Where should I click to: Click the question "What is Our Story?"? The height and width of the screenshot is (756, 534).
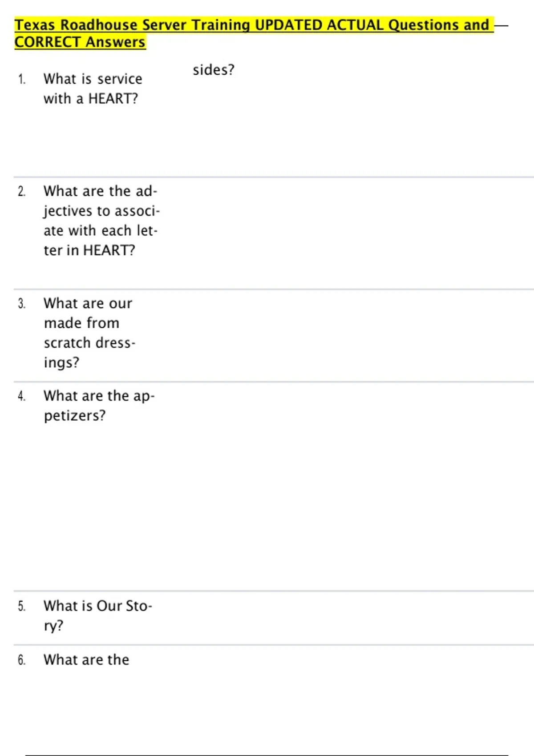[97, 615]
